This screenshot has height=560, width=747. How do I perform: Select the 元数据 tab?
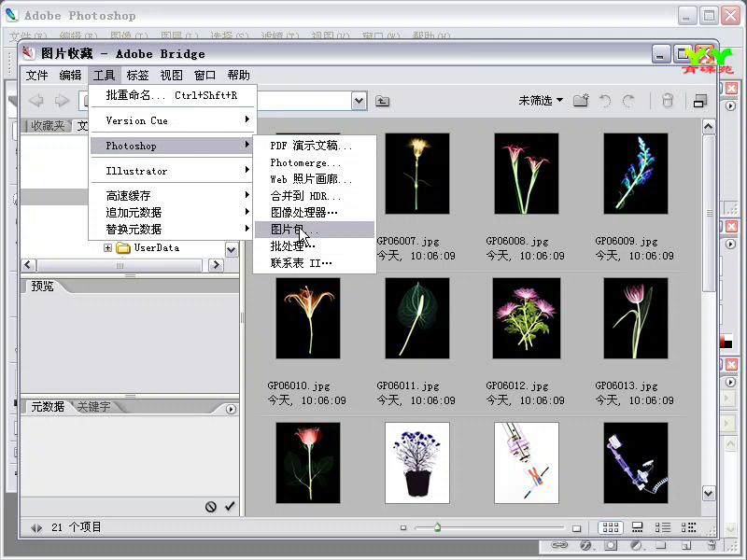click(x=48, y=407)
